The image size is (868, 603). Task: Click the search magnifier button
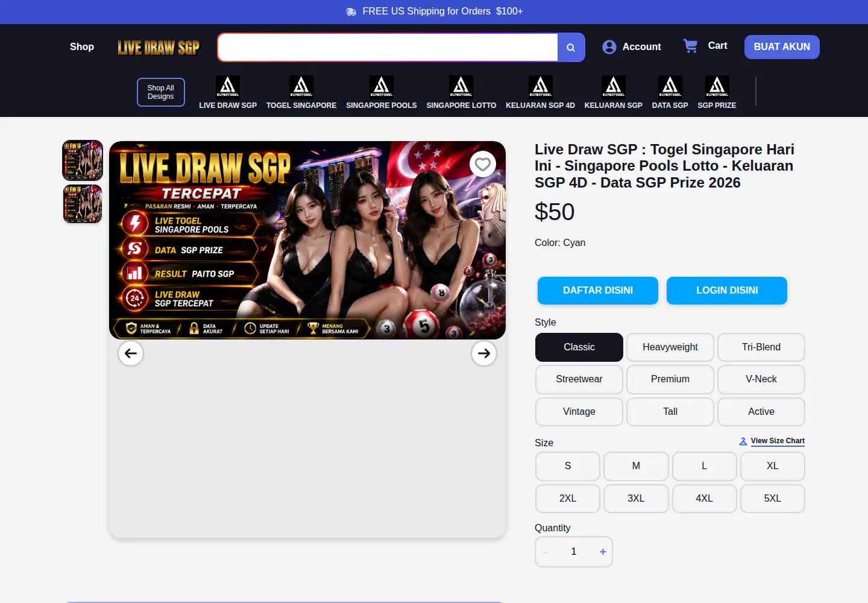[x=571, y=47]
